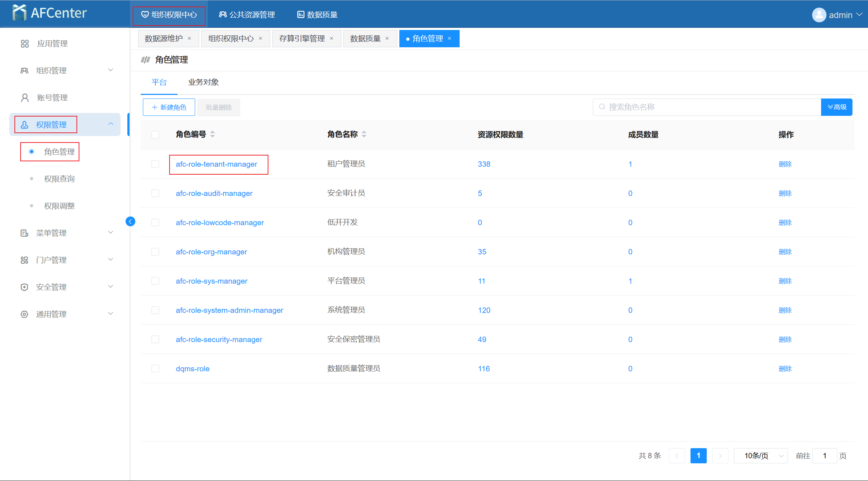The height and width of the screenshot is (481, 868).
Task: Click the 新建角色 button
Action: tap(169, 108)
